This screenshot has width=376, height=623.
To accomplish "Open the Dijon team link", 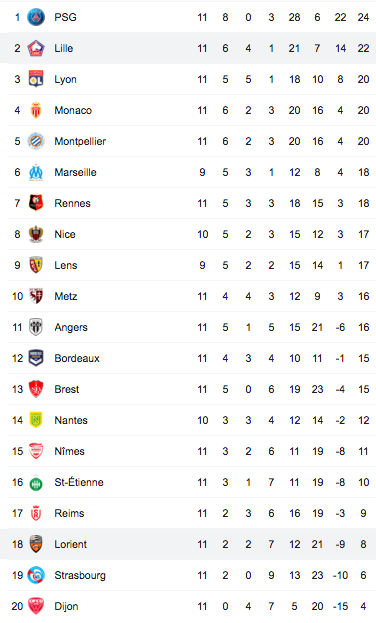I will [66, 606].
